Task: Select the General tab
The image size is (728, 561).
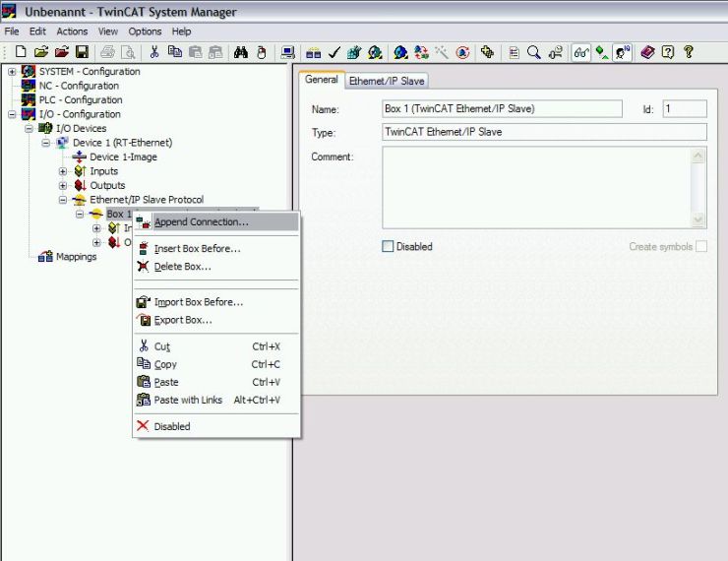Action: tap(322, 80)
